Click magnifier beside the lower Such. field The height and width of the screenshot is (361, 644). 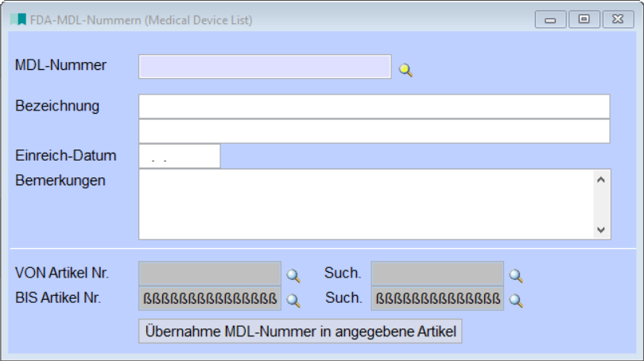(x=516, y=300)
